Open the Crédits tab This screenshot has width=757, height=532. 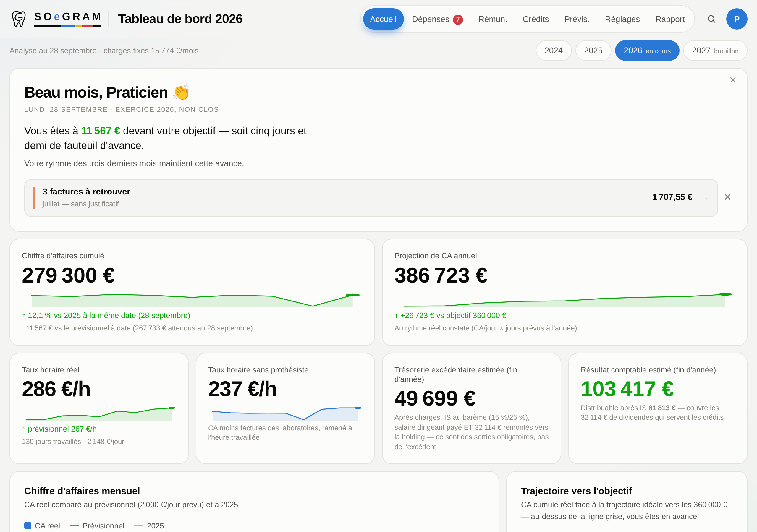click(536, 19)
